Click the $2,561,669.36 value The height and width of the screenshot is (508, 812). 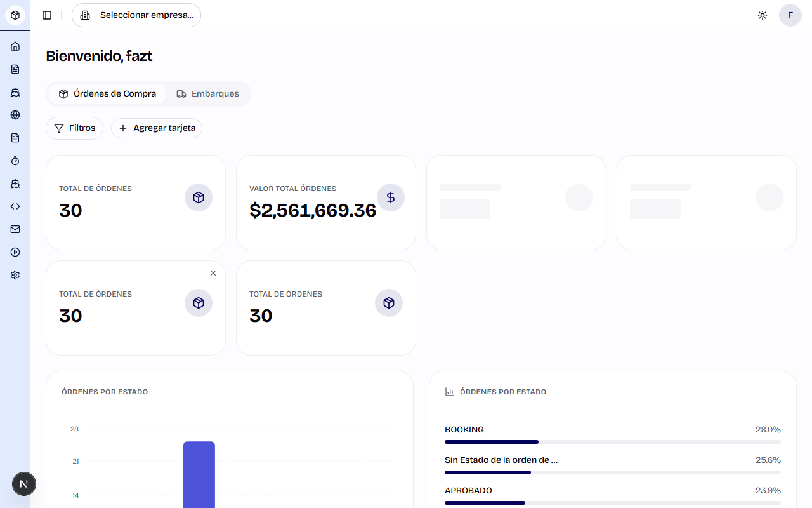(313, 210)
